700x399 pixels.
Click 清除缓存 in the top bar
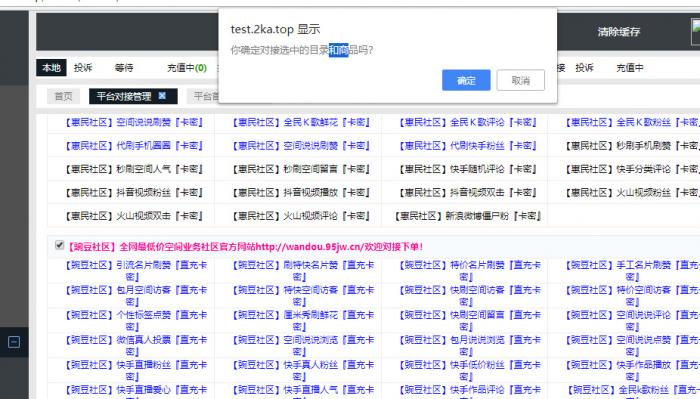(x=619, y=32)
